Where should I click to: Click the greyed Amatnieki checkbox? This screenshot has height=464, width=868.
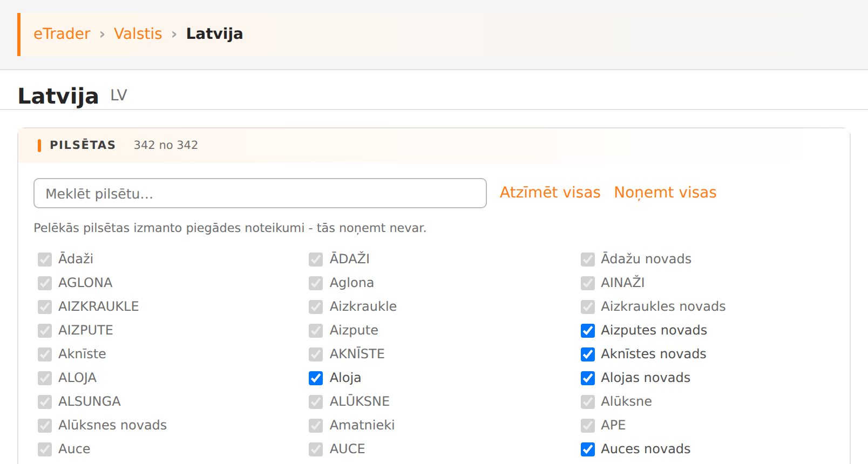(x=316, y=426)
